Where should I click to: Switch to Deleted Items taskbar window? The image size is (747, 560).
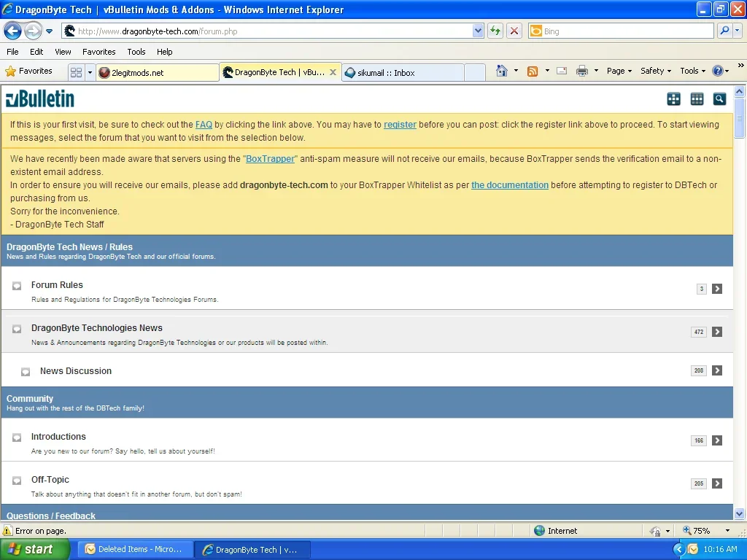coord(135,550)
